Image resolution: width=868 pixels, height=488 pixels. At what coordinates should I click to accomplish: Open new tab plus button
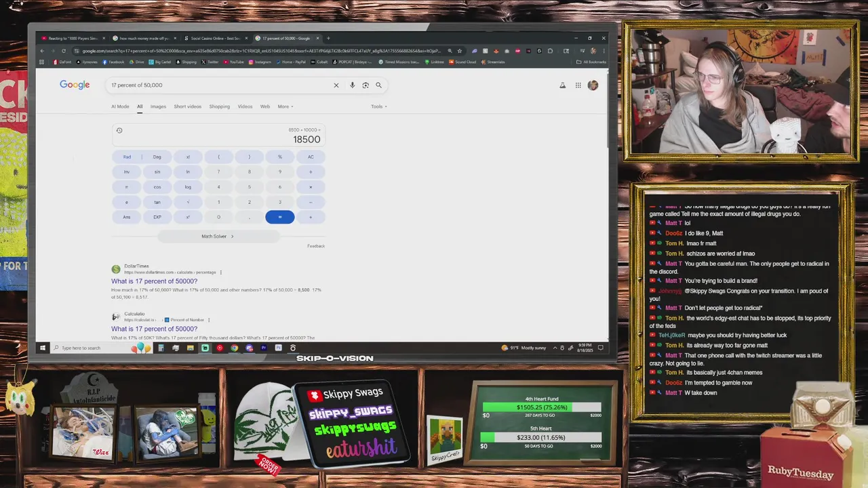tap(328, 38)
